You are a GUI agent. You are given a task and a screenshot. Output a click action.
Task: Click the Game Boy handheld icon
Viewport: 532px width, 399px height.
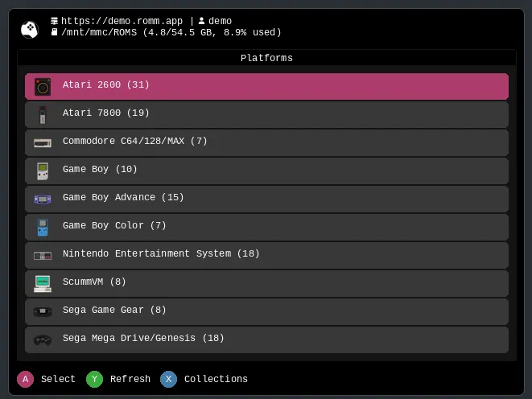pos(43,171)
